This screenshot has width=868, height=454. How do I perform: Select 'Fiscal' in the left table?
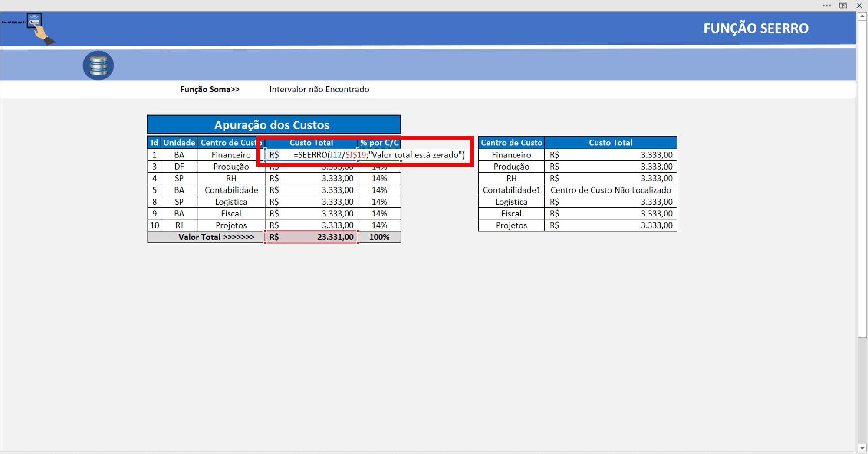click(231, 213)
